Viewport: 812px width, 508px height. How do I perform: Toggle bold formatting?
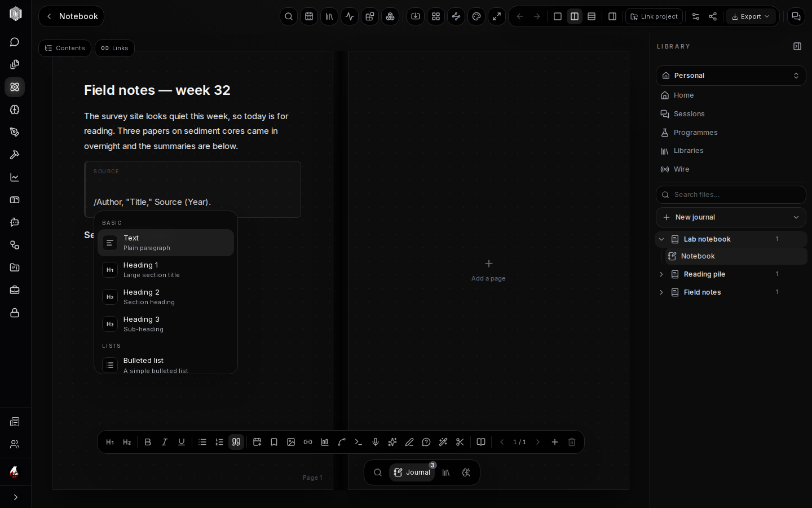[x=148, y=442]
